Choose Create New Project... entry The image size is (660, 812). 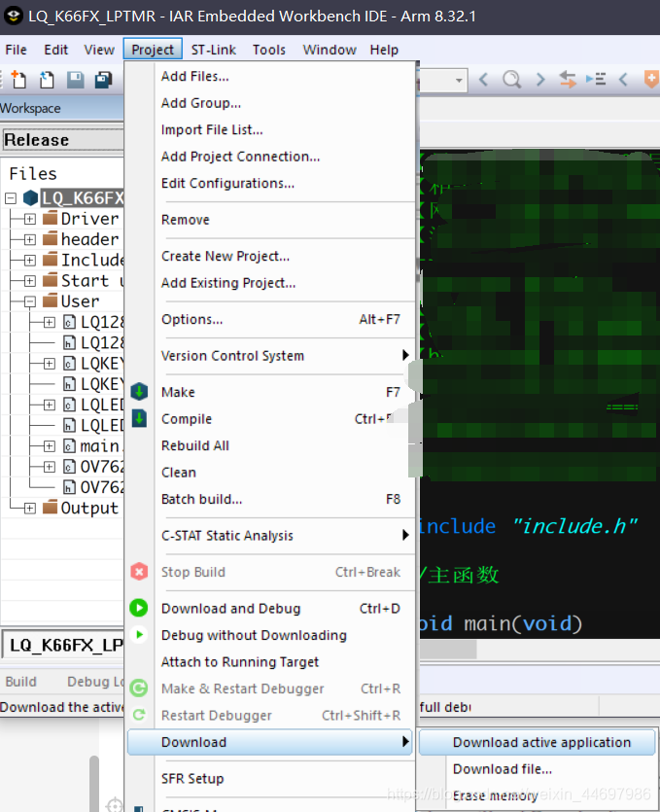click(271, 256)
